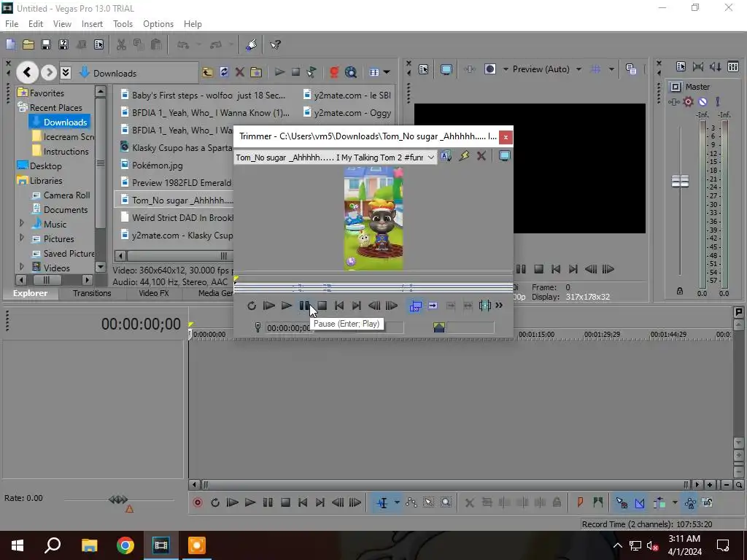Viewport: 747px width, 560px height.
Task: Open the File menu
Action: tap(12, 24)
